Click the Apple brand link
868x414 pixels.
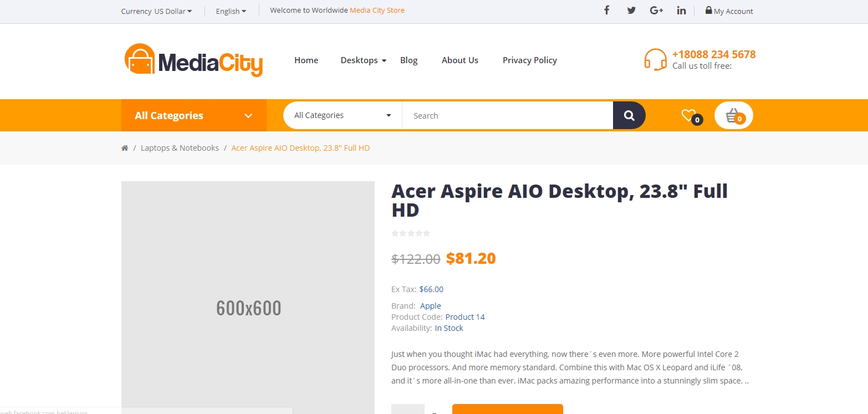pyautogui.click(x=431, y=306)
